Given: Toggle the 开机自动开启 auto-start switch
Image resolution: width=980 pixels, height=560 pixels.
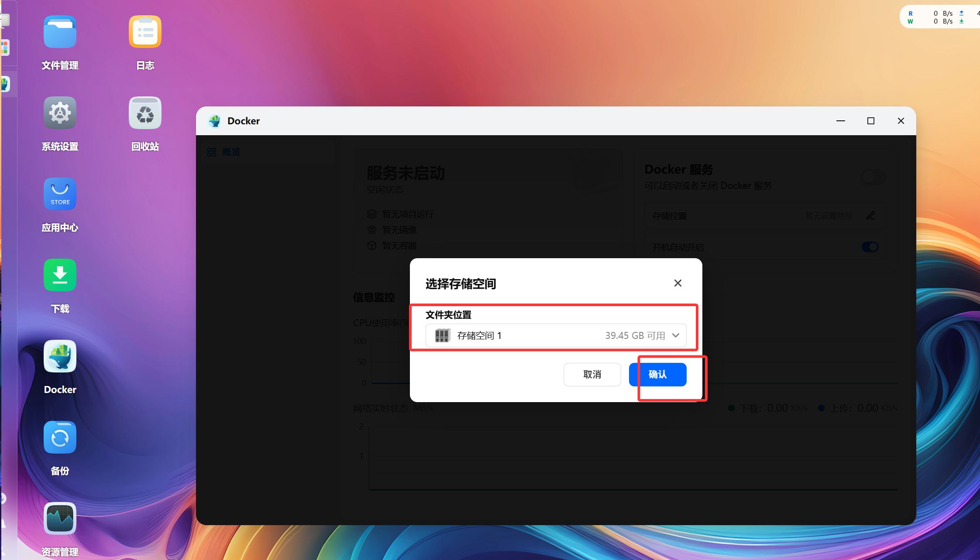Looking at the screenshot, I should coord(870,247).
